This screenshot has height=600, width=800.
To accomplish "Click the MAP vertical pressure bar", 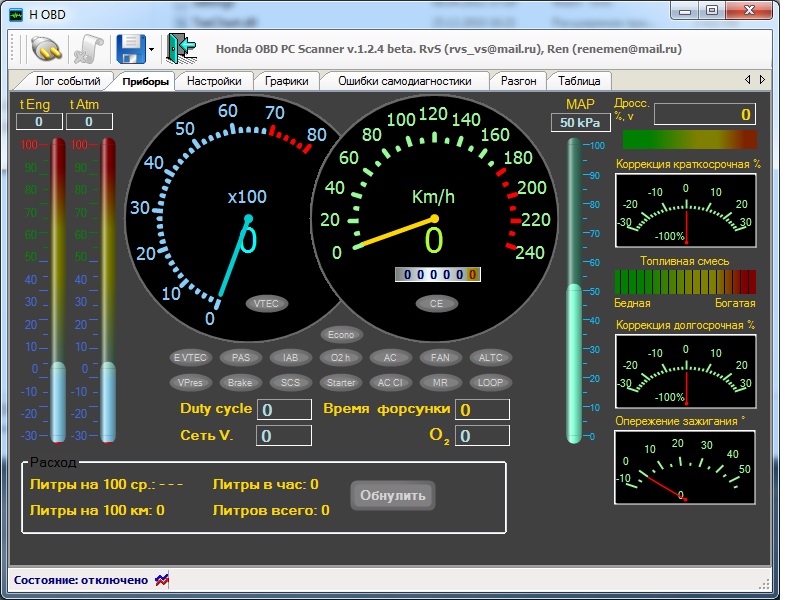I will pos(574,291).
